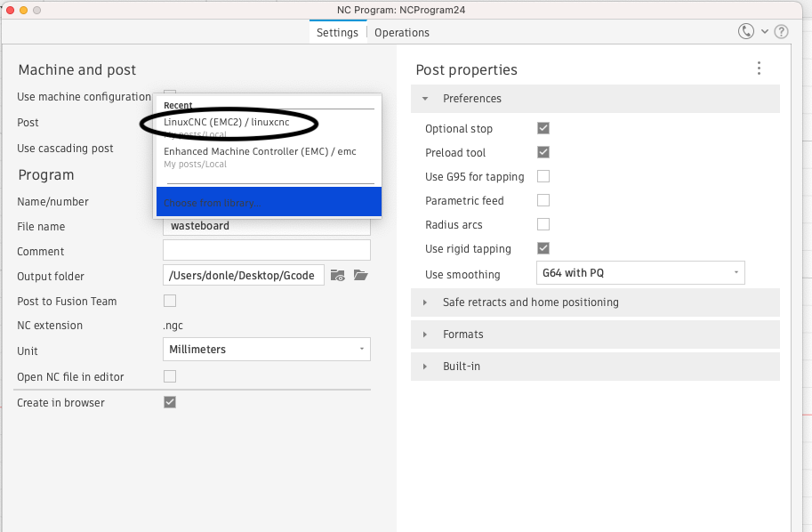Enable the Parametric feed checkbox
Image resolution: width=812 pixels, height=532 pixels.
click(543, 200)
